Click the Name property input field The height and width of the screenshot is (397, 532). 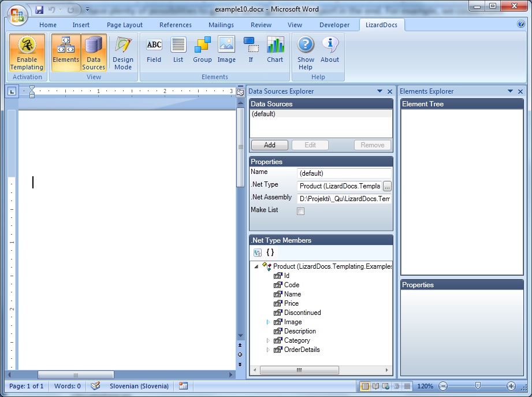[344, 173]
